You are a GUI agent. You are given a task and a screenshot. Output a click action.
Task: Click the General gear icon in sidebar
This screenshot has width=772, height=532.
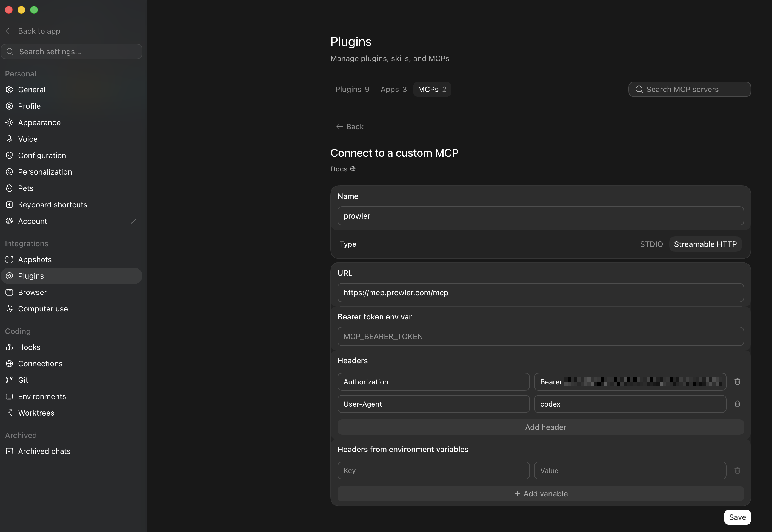pyautogui.click(x=9, y=90)
